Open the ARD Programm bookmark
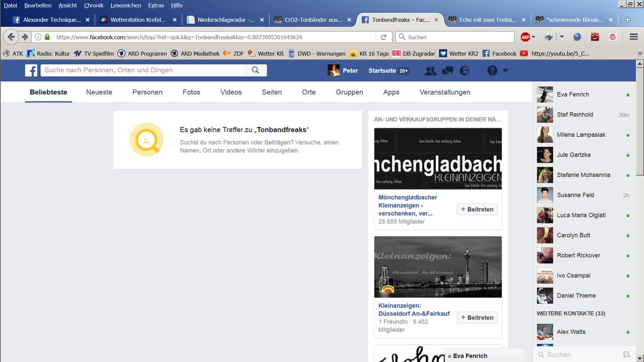The image size is (644, 362). tap(142, 53)
